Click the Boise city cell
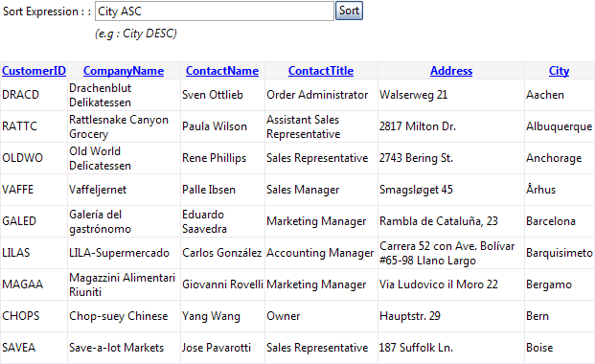 coord(560,348)
